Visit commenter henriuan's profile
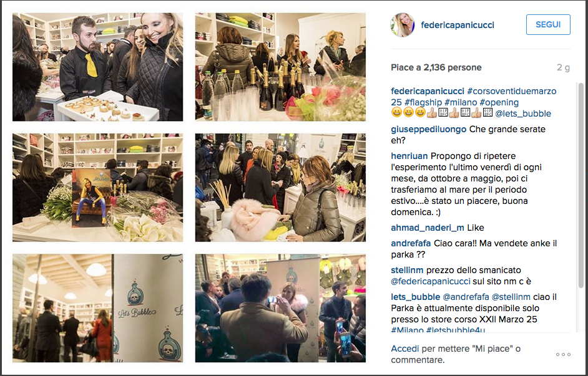 tap(409, 156)
